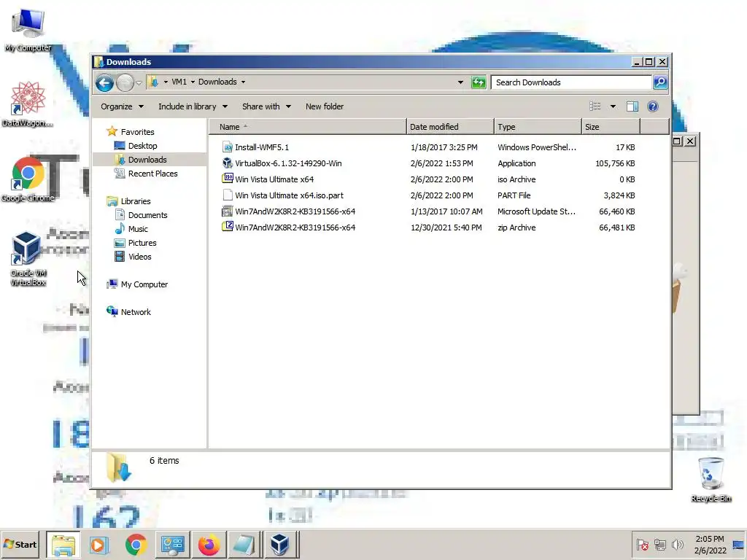Click the volume speaker tray icon
747x560 pixels.
tap(677, 545)
